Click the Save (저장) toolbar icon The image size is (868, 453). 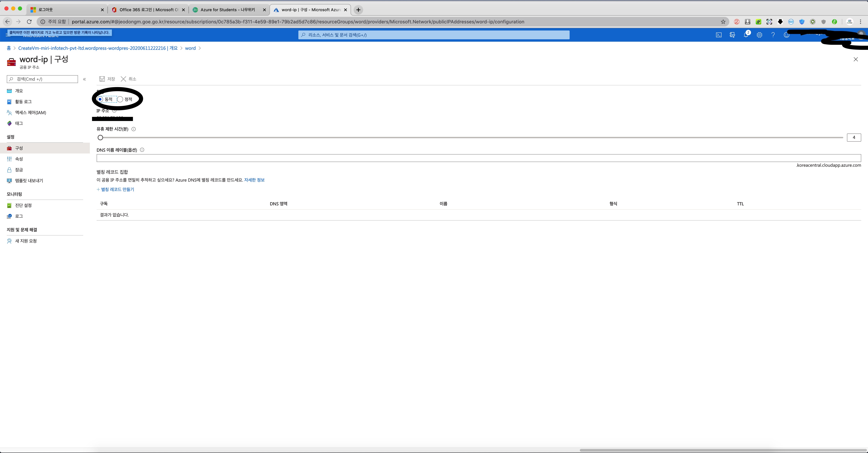pos(102,79)
